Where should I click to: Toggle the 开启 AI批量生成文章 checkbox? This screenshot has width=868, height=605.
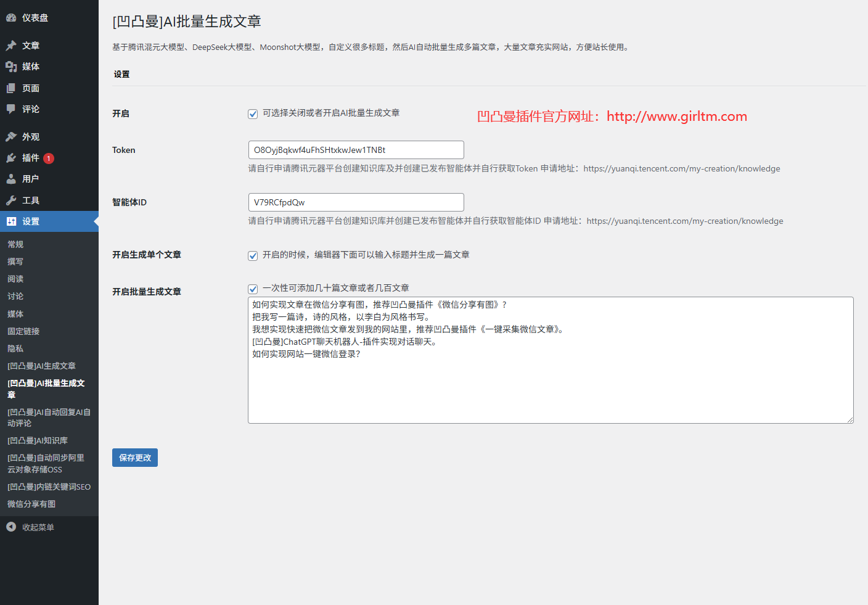253,114
